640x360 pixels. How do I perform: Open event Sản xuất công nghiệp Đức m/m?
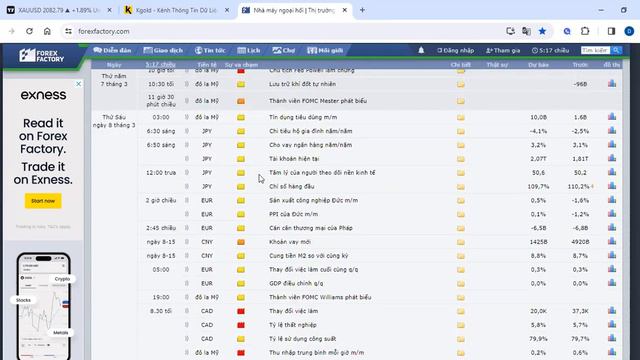pos(313,200)
